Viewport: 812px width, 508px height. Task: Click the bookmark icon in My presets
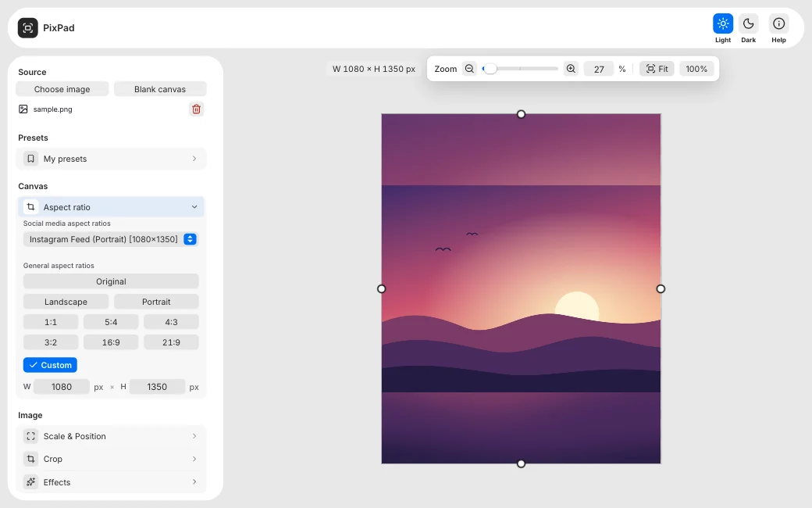pos(31,159)
